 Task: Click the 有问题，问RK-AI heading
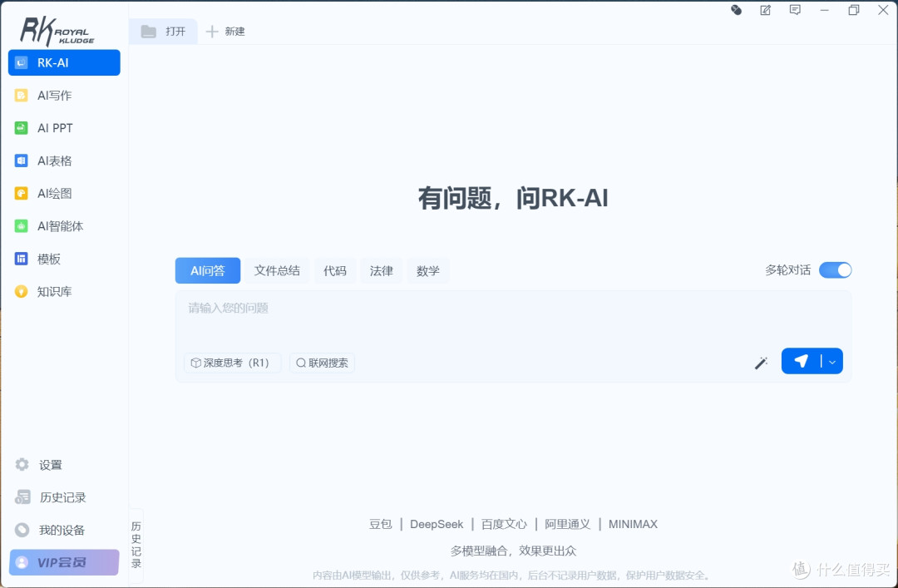tap(513, 198)
